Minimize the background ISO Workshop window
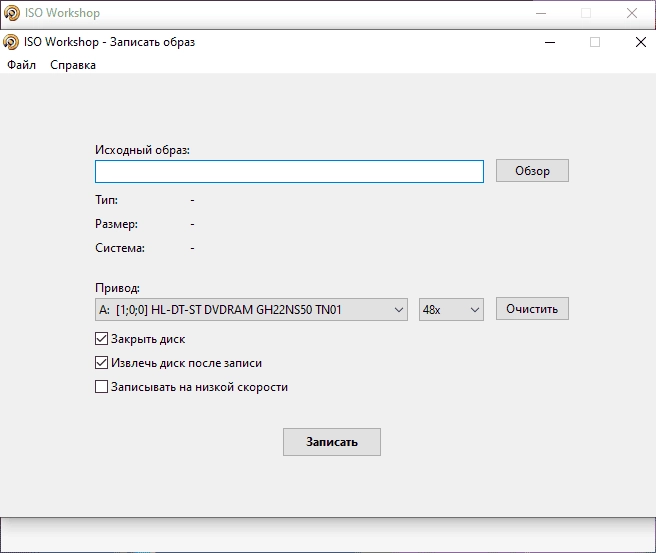Image resolution: width=656 pixels, height=553 pixels. point(541,13)
